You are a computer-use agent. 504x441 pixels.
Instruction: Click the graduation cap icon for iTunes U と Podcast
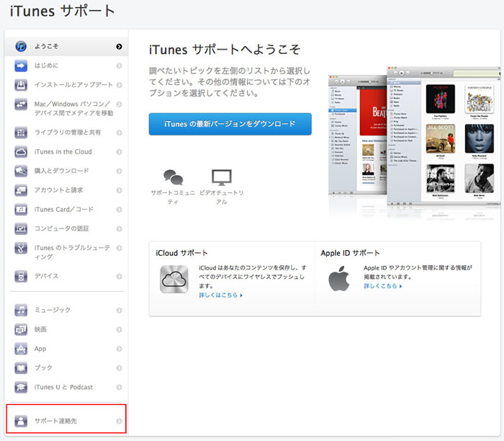coord(21,387)
